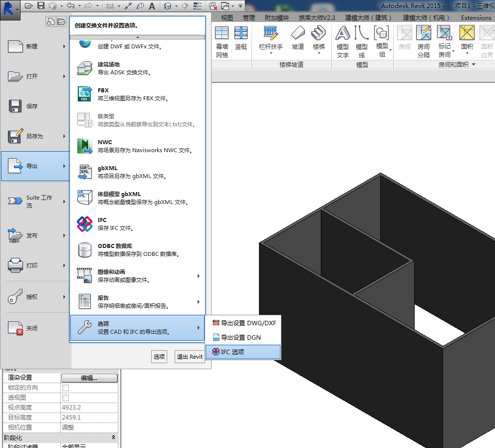Image resolution: width=495 pixels, height=448 pixels.
Task: Open Suite 工作流 in the application menu
Action: coord(35,202)
